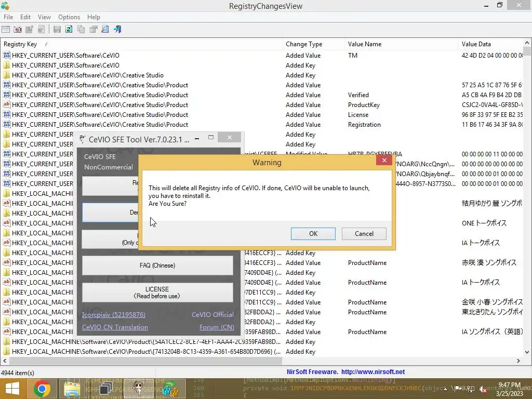Click the binary value icon of the TM row
This screenshot has height=399, width=532.
point(6,55)
